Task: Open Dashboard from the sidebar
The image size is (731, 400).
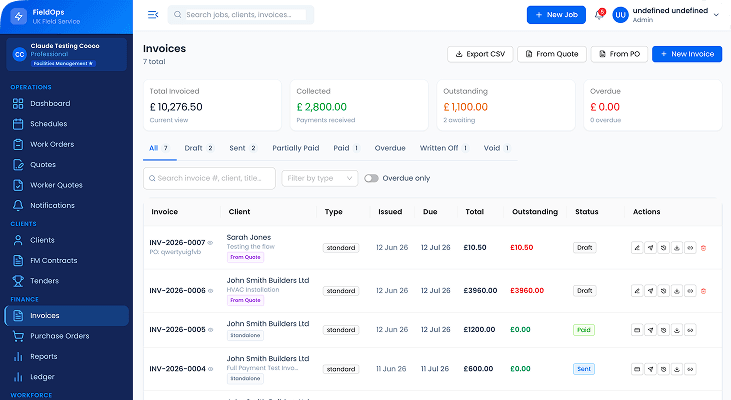Action: click(66, 103)
